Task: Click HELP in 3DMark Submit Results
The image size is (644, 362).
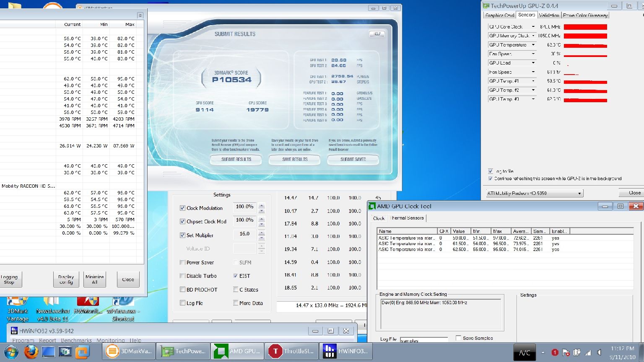Action: pyautogui.click(x=377, y=34)
